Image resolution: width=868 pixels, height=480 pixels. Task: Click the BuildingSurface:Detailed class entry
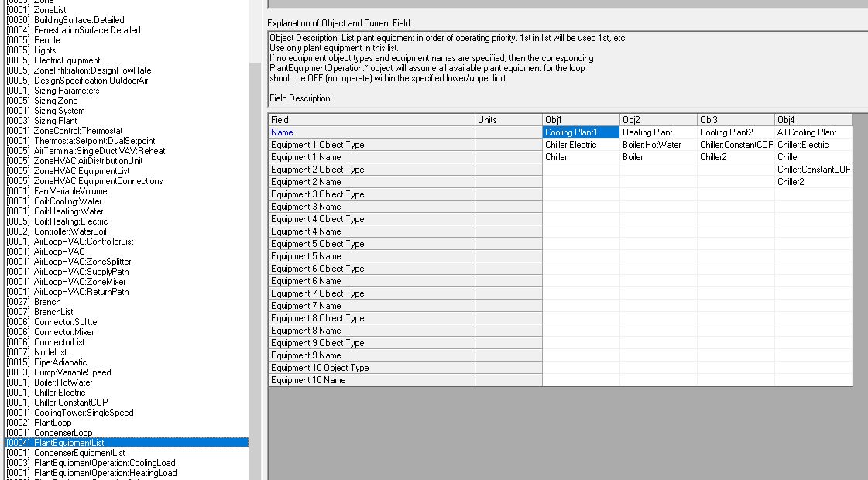click(x=78, y=20)
